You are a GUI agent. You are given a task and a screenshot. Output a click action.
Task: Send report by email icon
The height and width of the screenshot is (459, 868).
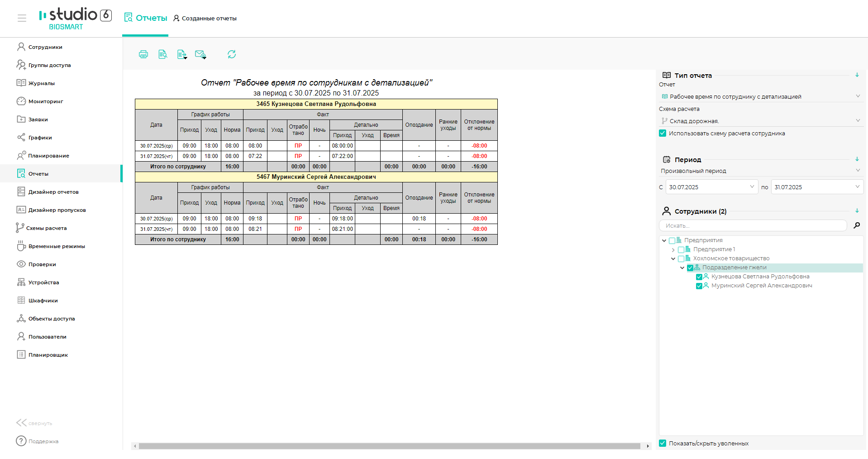point(200,54)
